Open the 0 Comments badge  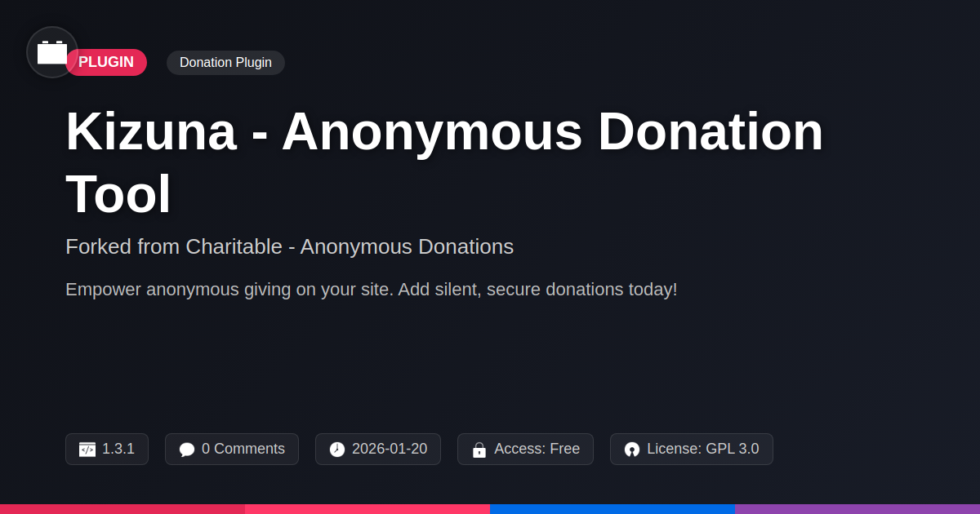[x=232, y=450]
